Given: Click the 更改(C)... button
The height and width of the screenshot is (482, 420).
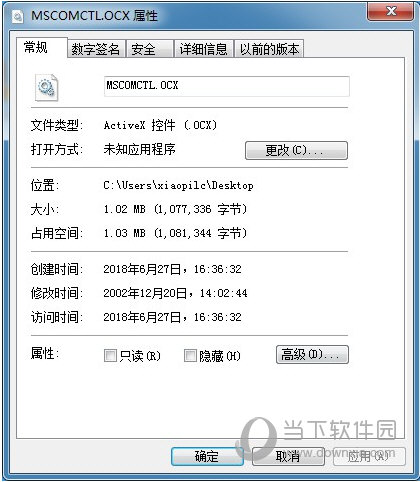Looking at the screenshot, I should (x=296, y=150).
